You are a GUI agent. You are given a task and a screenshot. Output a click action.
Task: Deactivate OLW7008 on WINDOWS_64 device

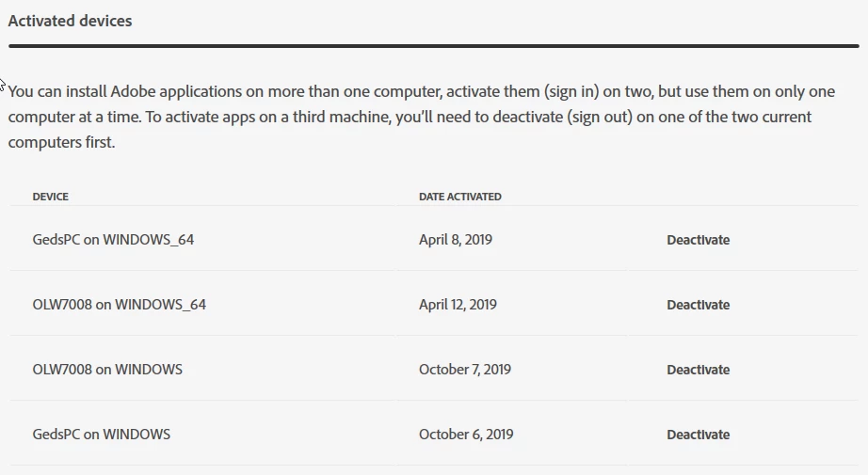698,305
